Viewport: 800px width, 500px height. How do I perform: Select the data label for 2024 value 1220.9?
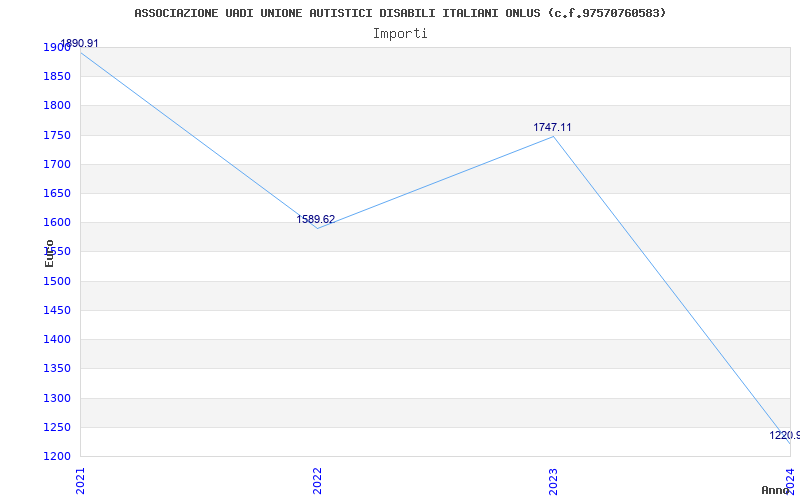(785, 435)
